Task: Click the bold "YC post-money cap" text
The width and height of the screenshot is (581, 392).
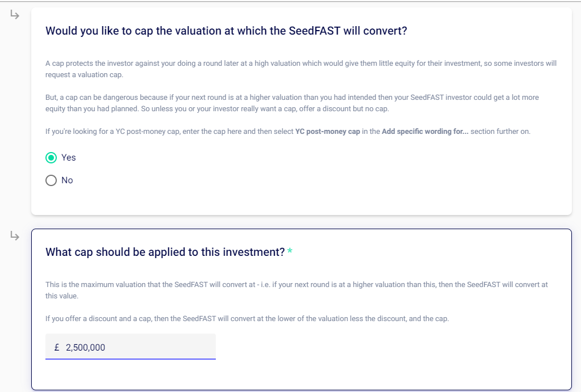Action: (328, 132)
